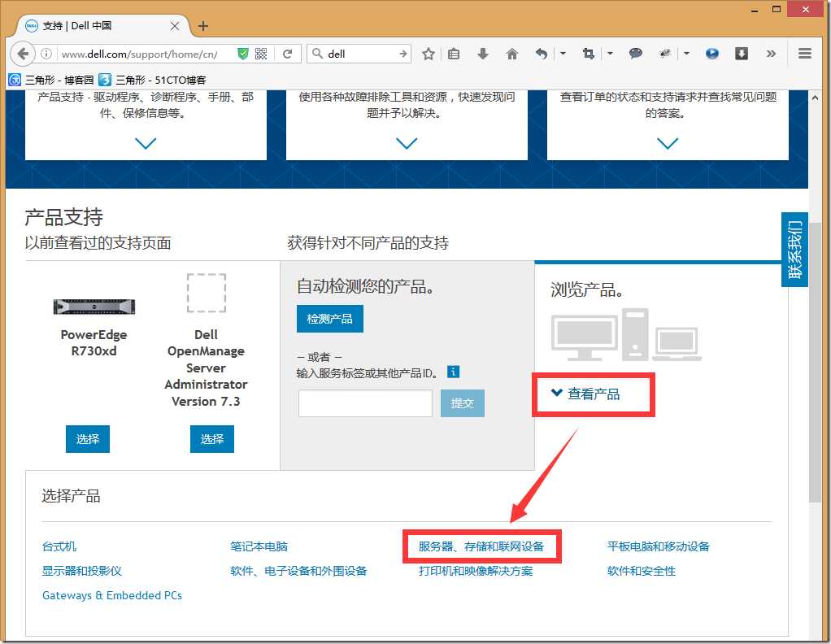Viewport: 831px width, 644px height.
Task: Click the 检测产品 button
Action: click(x=329, y=319)
